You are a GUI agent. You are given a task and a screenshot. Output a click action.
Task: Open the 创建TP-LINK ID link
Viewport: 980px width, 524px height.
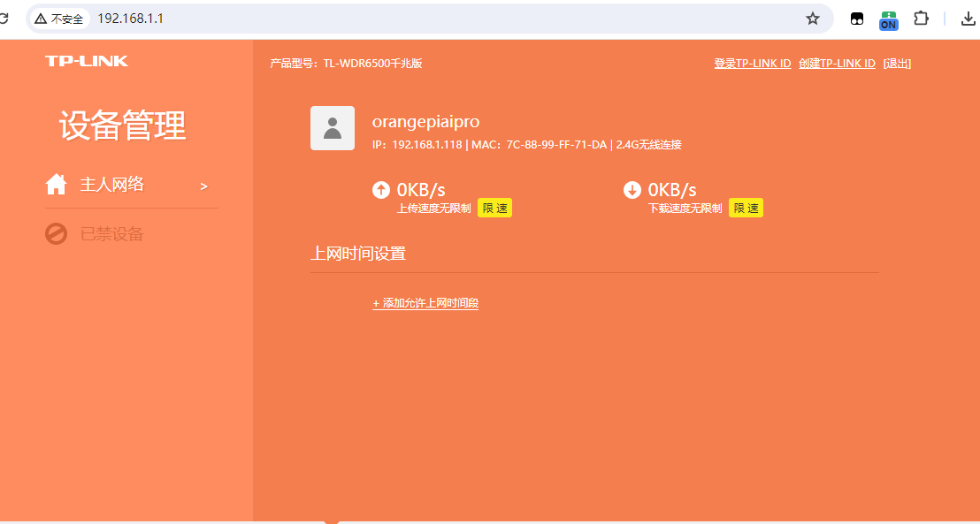tap(837, 64)
